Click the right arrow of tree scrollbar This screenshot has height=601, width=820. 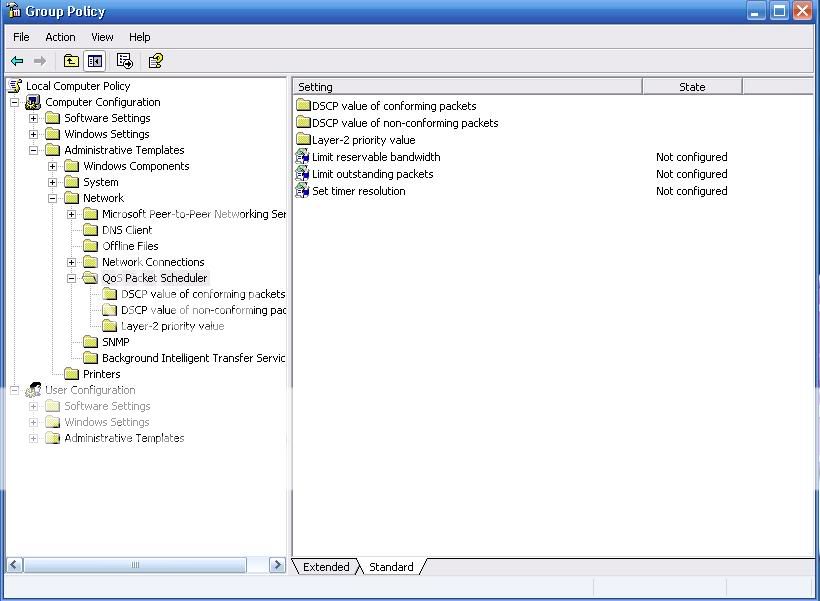coord(277,564)
